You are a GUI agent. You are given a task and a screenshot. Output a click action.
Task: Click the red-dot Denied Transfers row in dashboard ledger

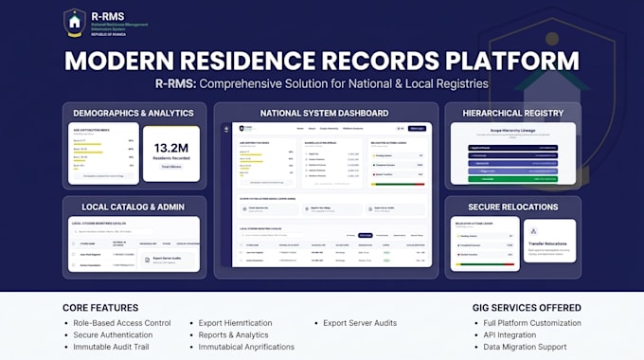(x=398, y=174)
